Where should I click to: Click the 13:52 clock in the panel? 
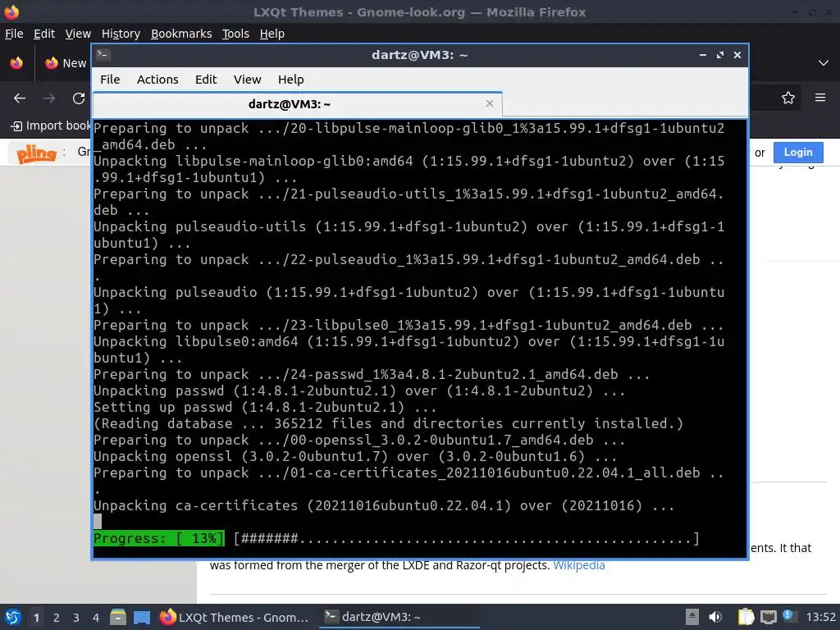820,617
